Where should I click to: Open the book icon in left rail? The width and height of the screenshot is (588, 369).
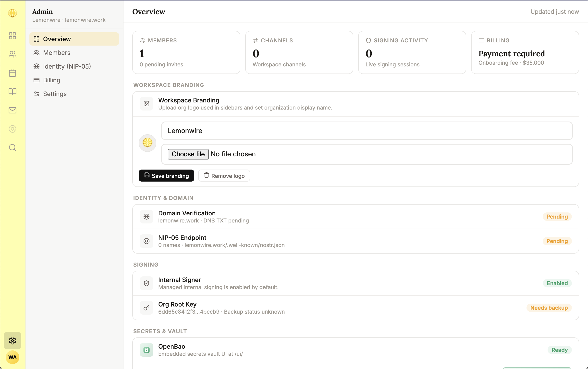(x=12, y=92)
